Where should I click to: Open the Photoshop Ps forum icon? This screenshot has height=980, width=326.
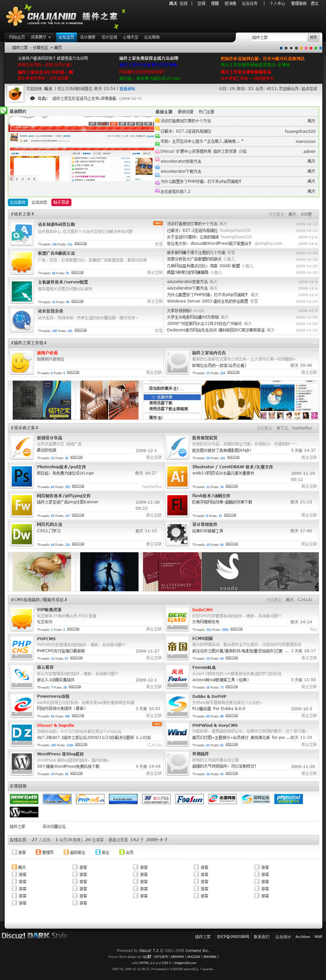click(x=22, y=476)
